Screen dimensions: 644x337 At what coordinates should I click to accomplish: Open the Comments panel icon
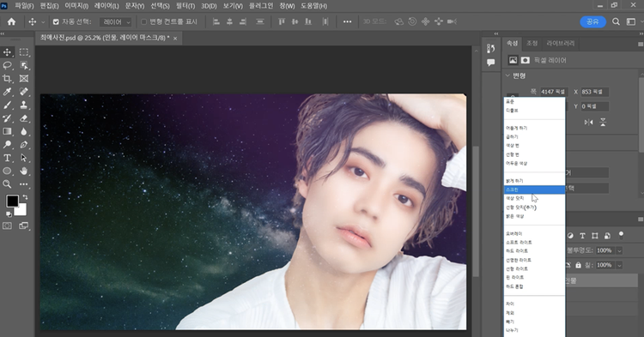[x=490, y=63]
